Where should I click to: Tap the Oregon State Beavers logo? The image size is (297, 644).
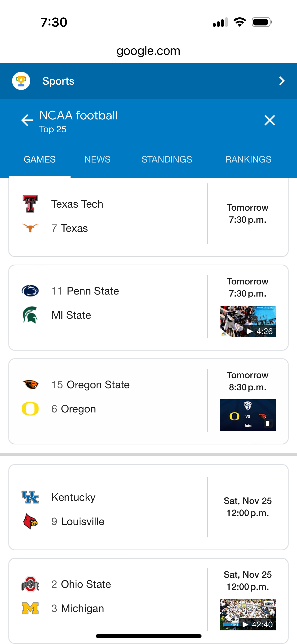[30, 384]
